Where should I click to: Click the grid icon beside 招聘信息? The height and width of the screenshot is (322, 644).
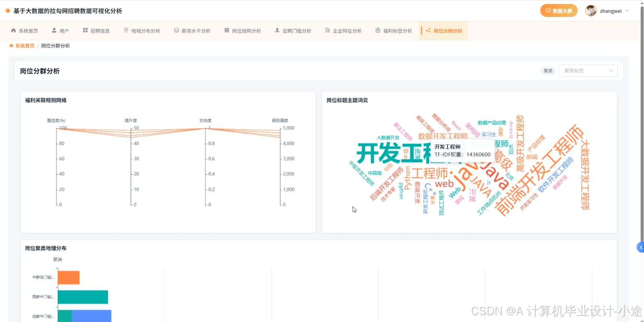pos(85,30)
